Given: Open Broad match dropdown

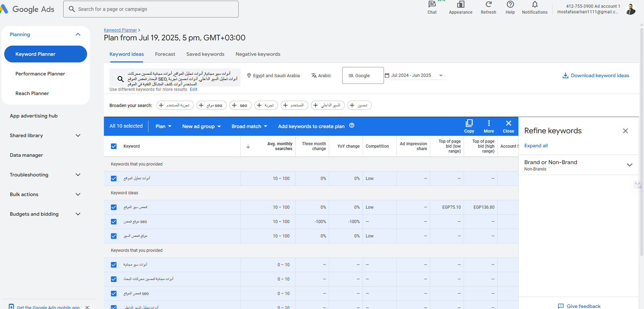Looking at the screenshot, I should coord(250,126).
